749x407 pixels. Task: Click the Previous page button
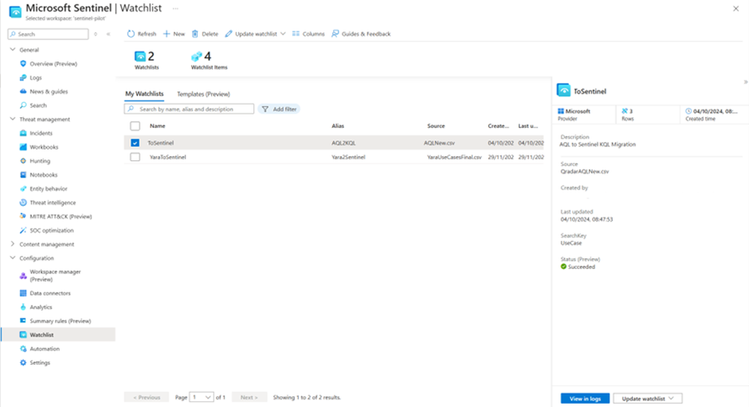[x=147, y=397]
